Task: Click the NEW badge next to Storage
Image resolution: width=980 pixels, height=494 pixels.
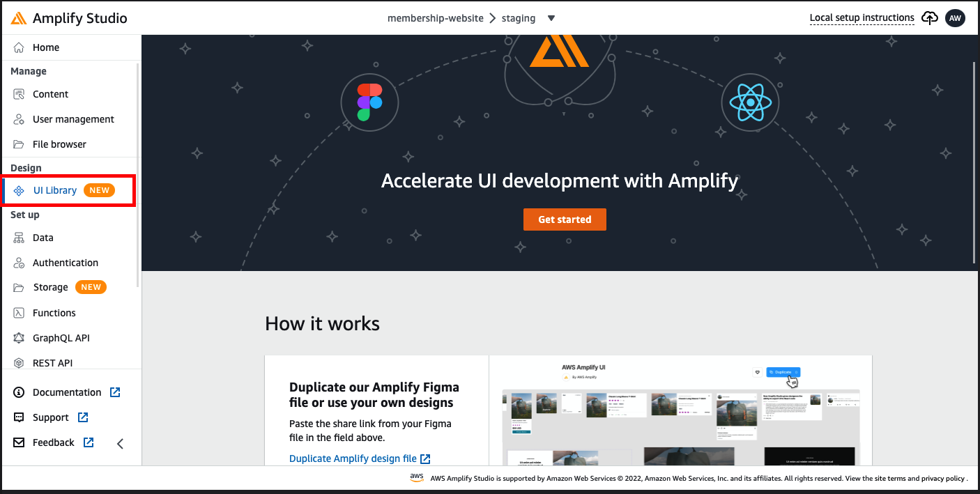Action: point(91,287)
